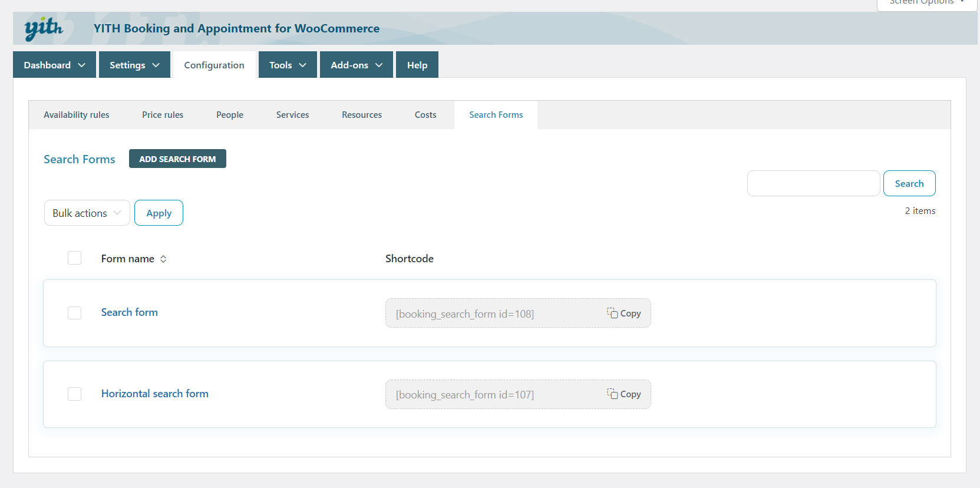Click the Add Search Form button
This screenshot has height=488, width=980.
[177, 159]
